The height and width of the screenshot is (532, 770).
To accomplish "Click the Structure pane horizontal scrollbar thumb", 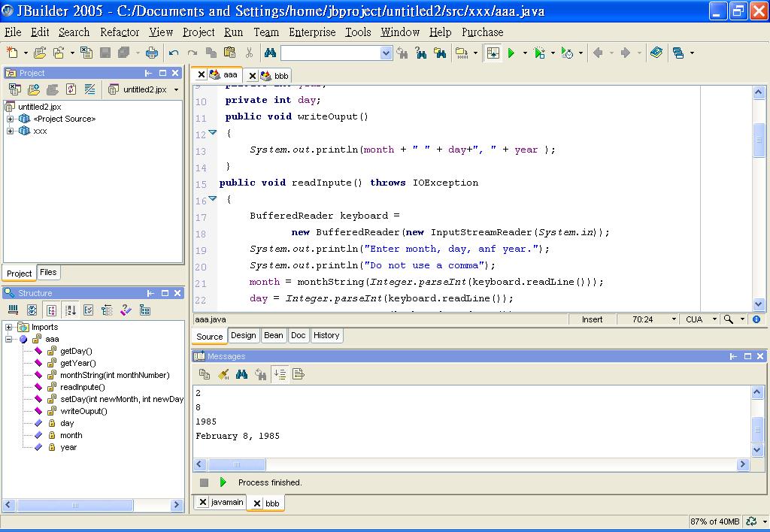I will 74,505.
